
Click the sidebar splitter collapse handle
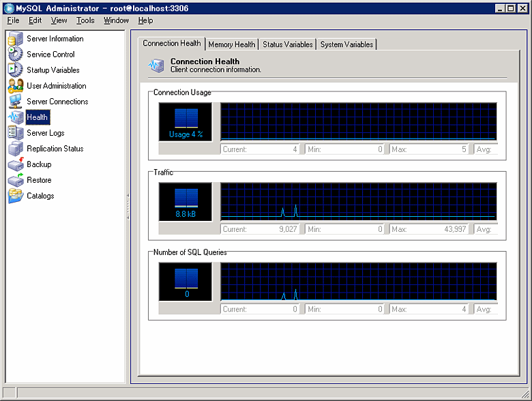128,207
